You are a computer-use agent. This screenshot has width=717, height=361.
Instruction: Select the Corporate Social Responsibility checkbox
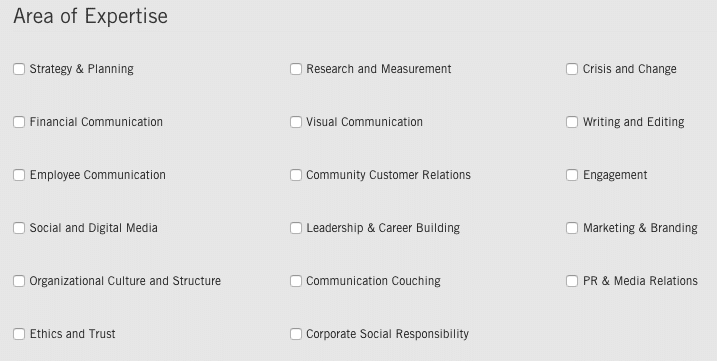point(296,334)
